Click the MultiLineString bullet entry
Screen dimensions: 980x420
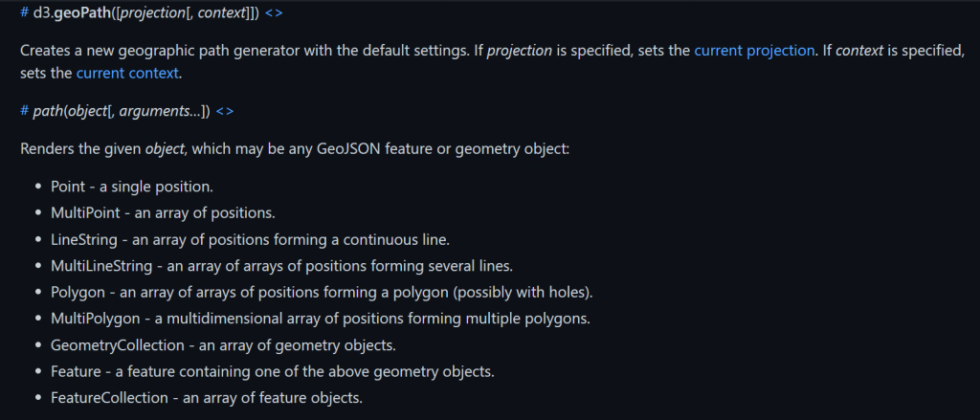(x=282, y=266)
